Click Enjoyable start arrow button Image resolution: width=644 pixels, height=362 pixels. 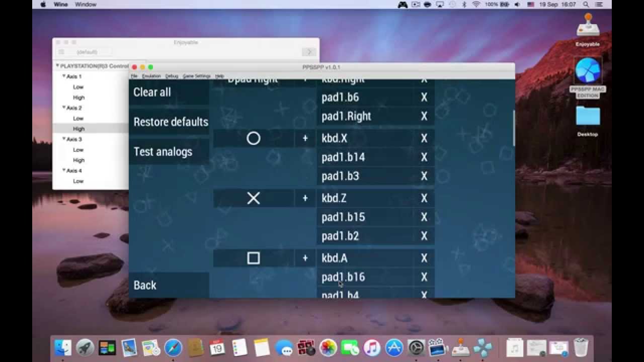point(308,52)
